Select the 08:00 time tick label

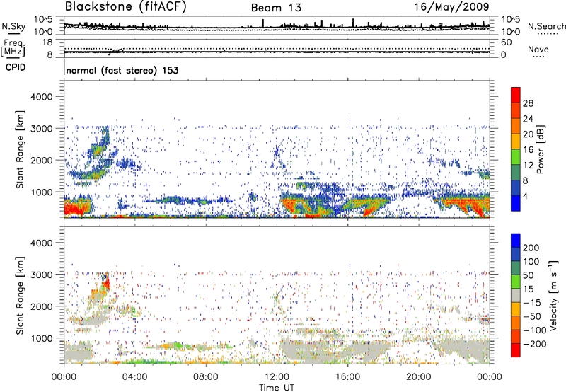tap(206, 377)
